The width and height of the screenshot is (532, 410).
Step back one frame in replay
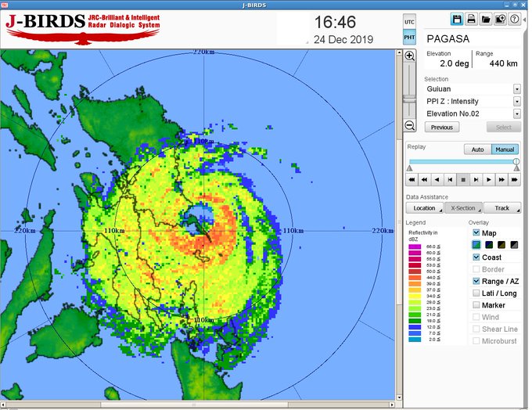click(x=450, y=179)
